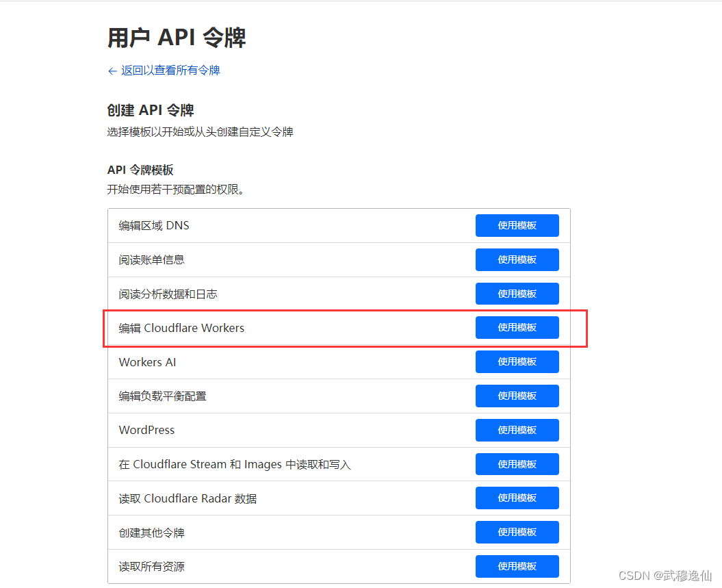The image size is (722, 588).
Task: Use the highlighted 编辑 Cloudflare Workers template
Action: pyautogui.click(x=517, y=327)
